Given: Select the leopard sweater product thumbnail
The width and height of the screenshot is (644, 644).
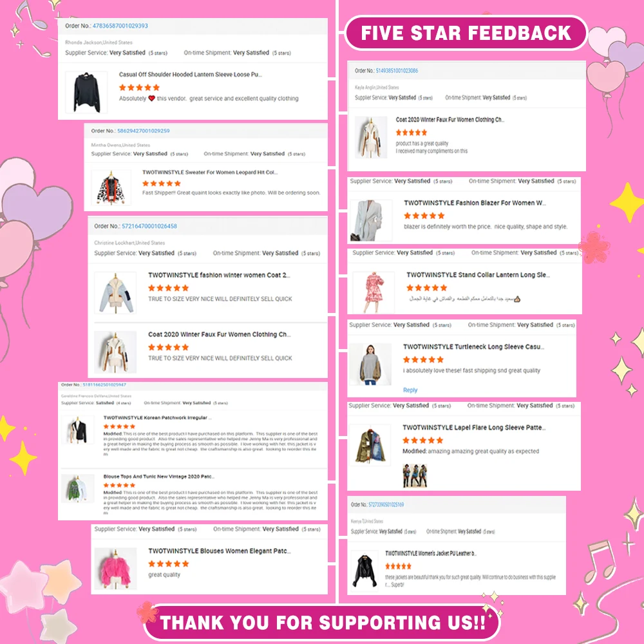Looking at the screenshot, I should click(x=111, y=187).
